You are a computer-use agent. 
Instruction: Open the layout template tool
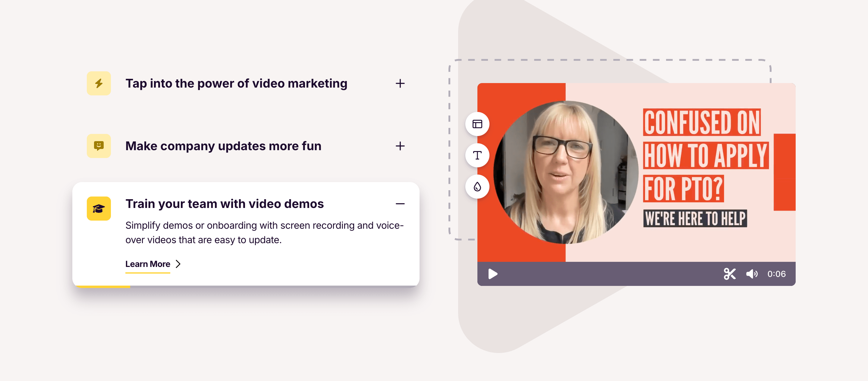(x=477, y=124)
